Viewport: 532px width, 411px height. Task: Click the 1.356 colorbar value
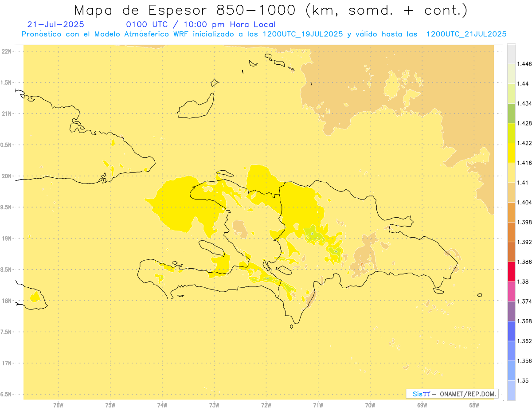click(524, 361)
